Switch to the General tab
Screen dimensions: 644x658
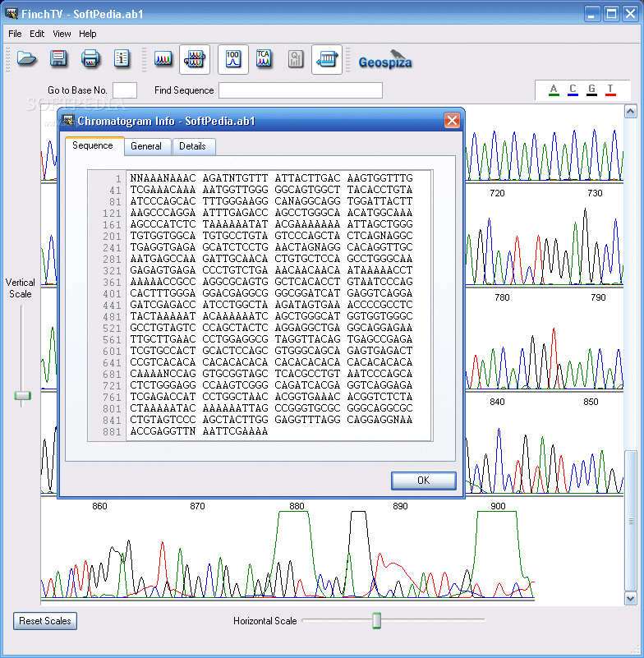146,146
